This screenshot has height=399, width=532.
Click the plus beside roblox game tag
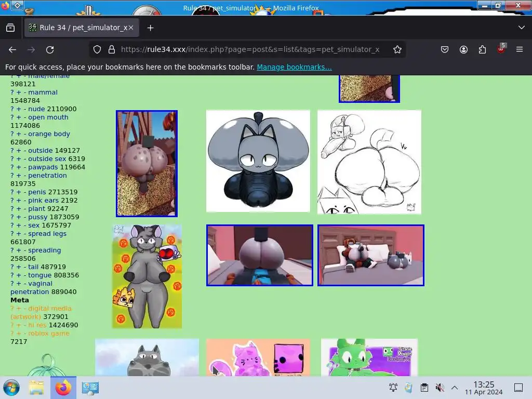point(19,333)
